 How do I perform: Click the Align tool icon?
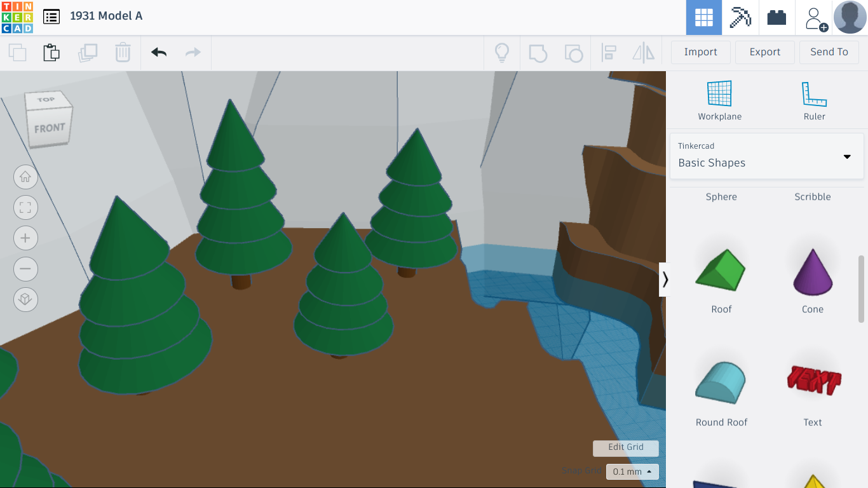[609, 53]
